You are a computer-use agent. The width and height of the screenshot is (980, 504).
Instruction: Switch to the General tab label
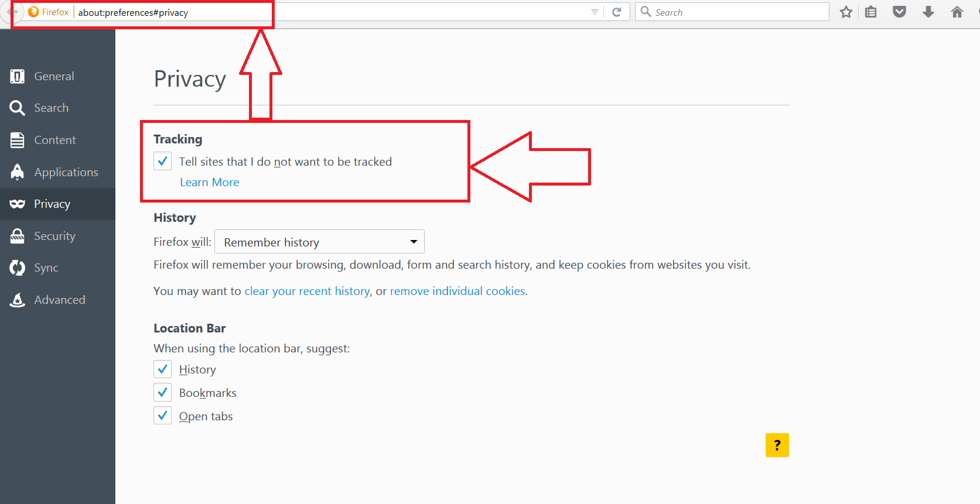pyautogui.click(x=54, y=76)
